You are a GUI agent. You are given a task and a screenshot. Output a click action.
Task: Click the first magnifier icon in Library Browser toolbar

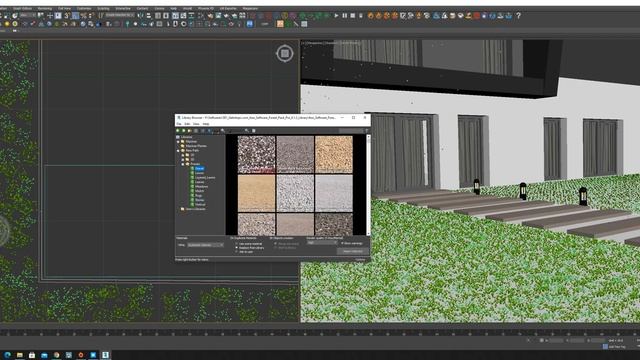point(223,131)
